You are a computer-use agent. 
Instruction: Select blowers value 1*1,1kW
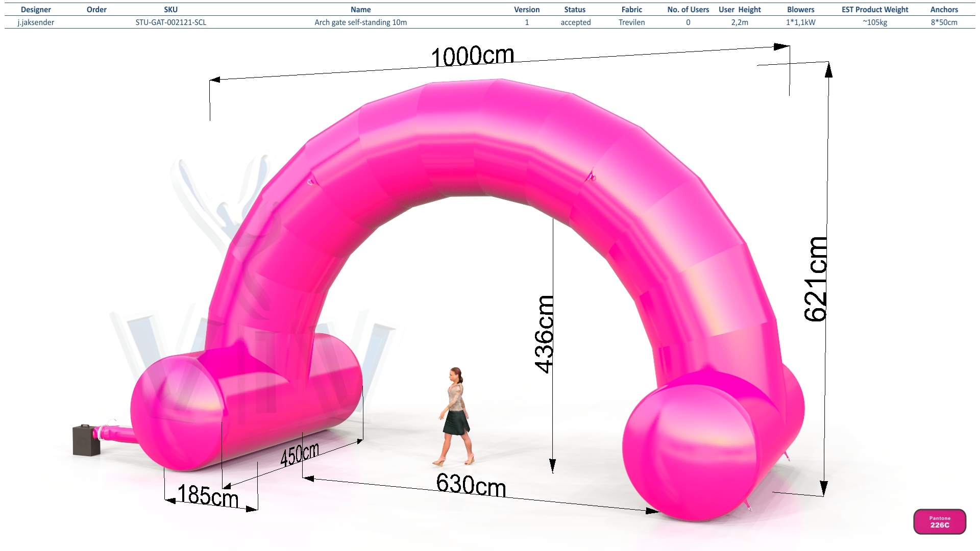[801, 22]
